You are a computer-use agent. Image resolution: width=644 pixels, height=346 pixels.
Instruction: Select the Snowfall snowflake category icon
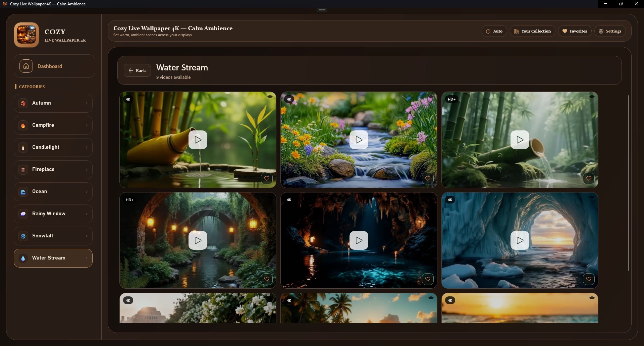coord(23,236)
